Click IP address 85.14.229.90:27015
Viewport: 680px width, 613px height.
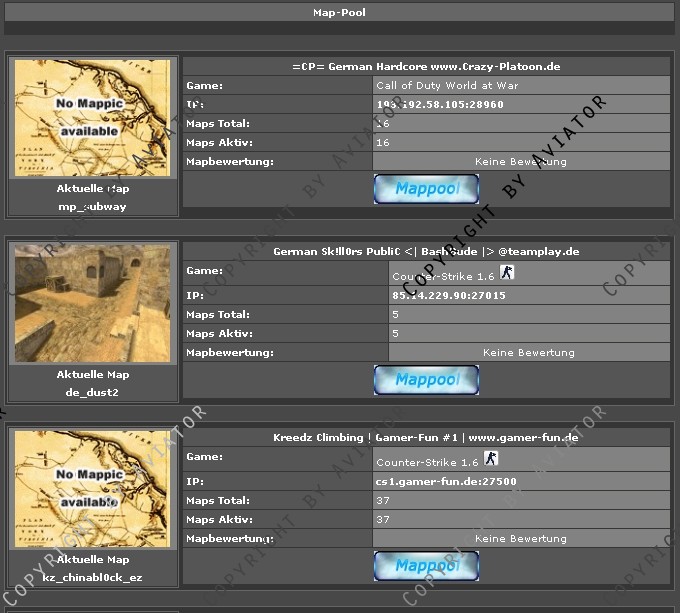pos(449,296)
